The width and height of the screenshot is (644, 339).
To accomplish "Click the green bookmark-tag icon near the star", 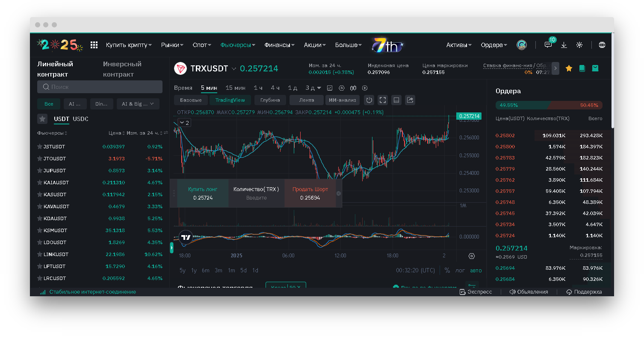I will pos(595,68).
